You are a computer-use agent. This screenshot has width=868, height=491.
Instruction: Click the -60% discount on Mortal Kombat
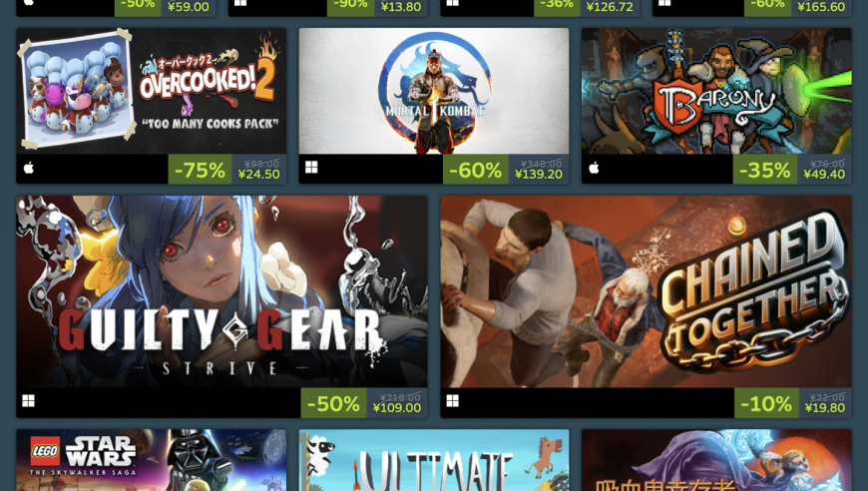(476, 170)
